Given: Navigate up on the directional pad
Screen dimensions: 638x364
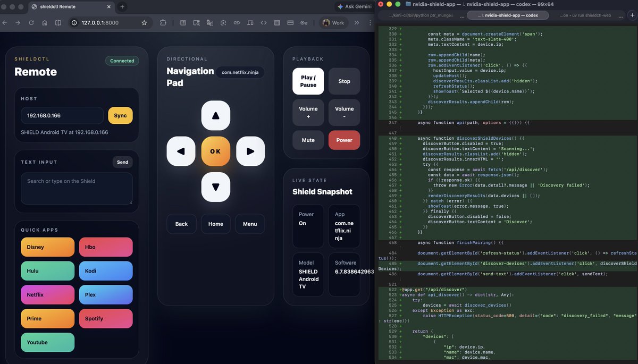Looking at the screenshot, I should pyautogui.click(x=215, y=115).
